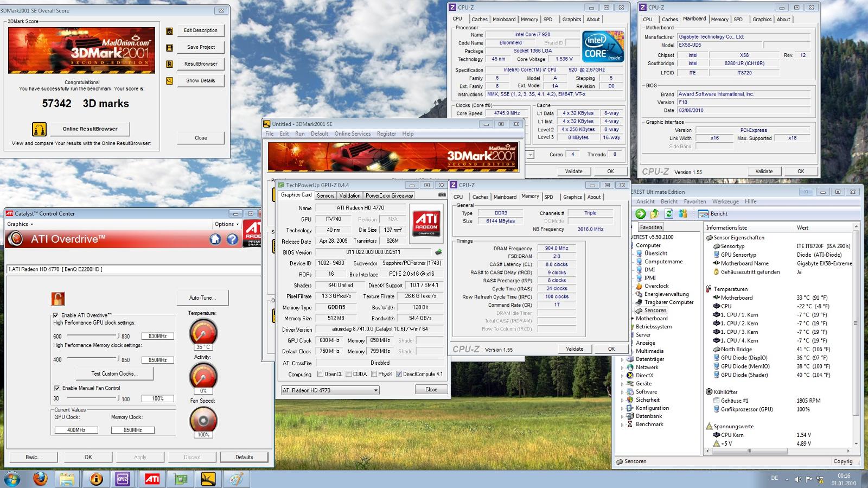Switch to Caches tab in top CPU-Z window
This screenshot has width=868, height=488.
[479, 20]
